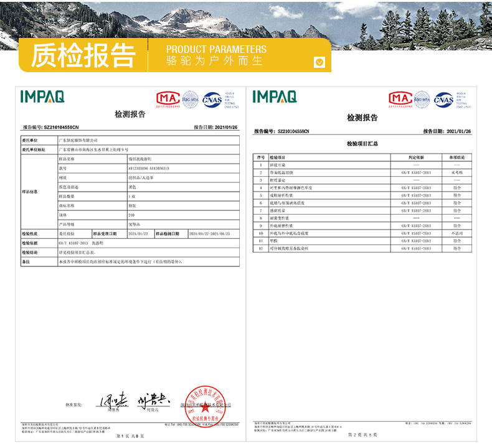
Task: Click report date 2021/01/26 on left page
Action: [x=226, y=128]
